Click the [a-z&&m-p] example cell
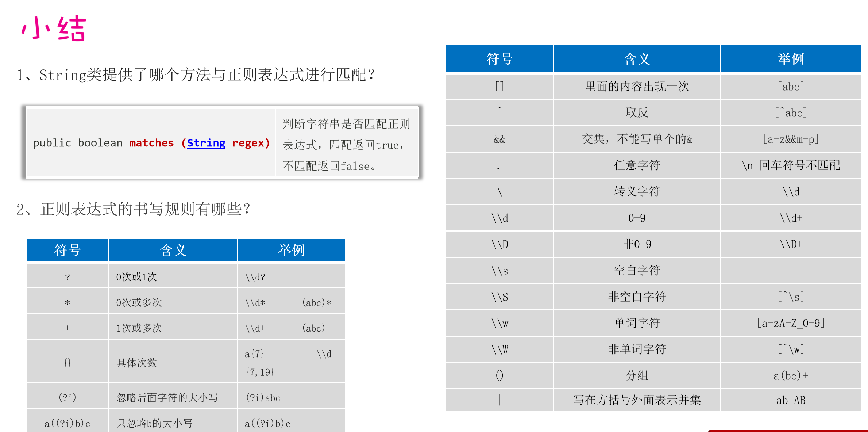The height and width of the screenshot is (432, 868). (x=790, y=139)
